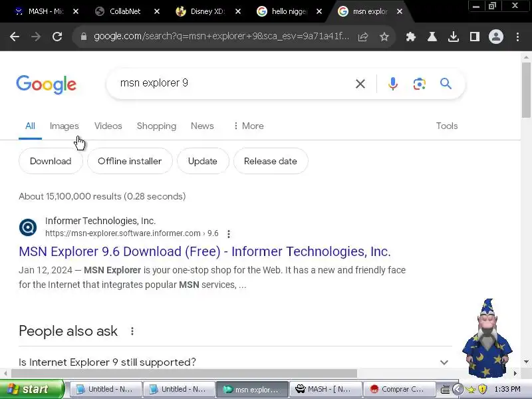Open the search Tools options
Viewport: 532px width, 399px height.
447,126
